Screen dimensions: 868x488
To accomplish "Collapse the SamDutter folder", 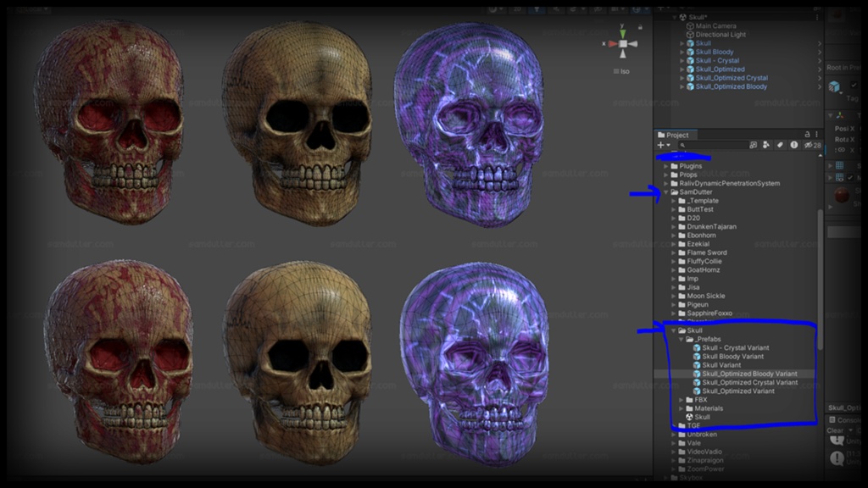I will point(666,191).
